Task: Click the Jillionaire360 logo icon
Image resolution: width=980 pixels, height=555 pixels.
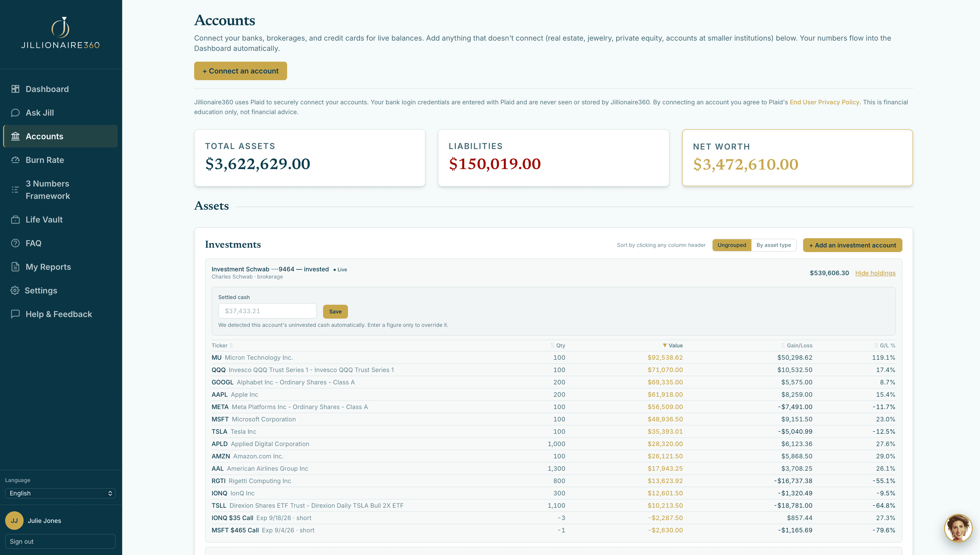Action: (x=61, y=27)
